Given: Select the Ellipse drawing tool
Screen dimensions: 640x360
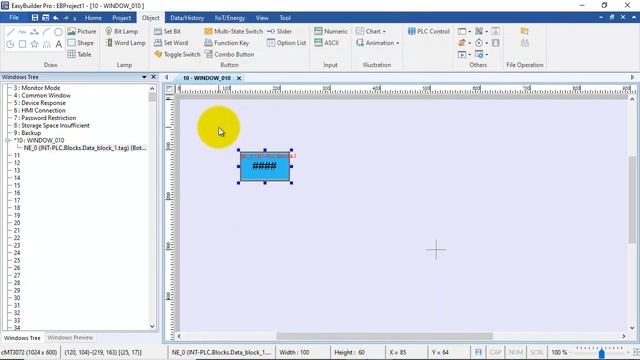Looking at the screenshot, I should (x=58, y=31).
